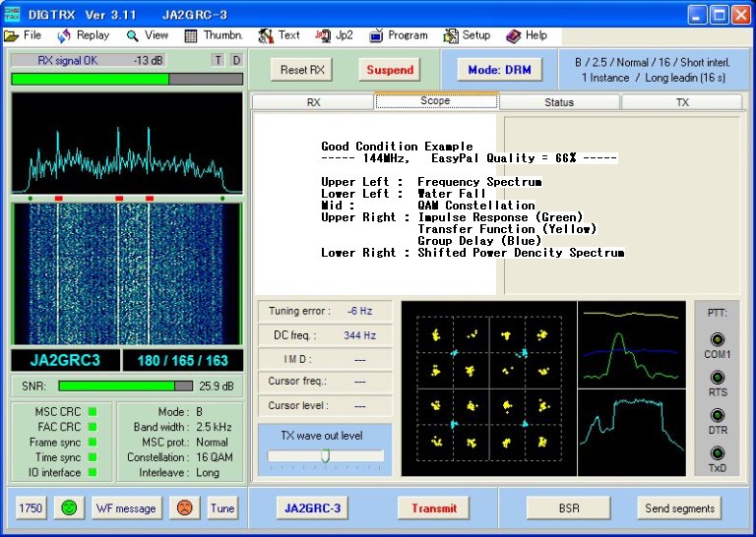The width and height of the screenshot is (756, 537).
Task: Open the Setup menu
Action: (x=467, y=35)
